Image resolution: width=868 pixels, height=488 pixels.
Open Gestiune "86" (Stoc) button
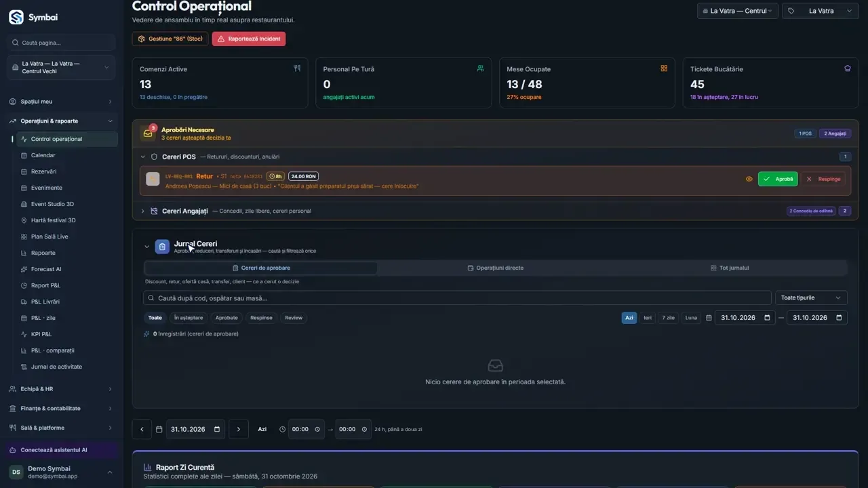[170, 39]
